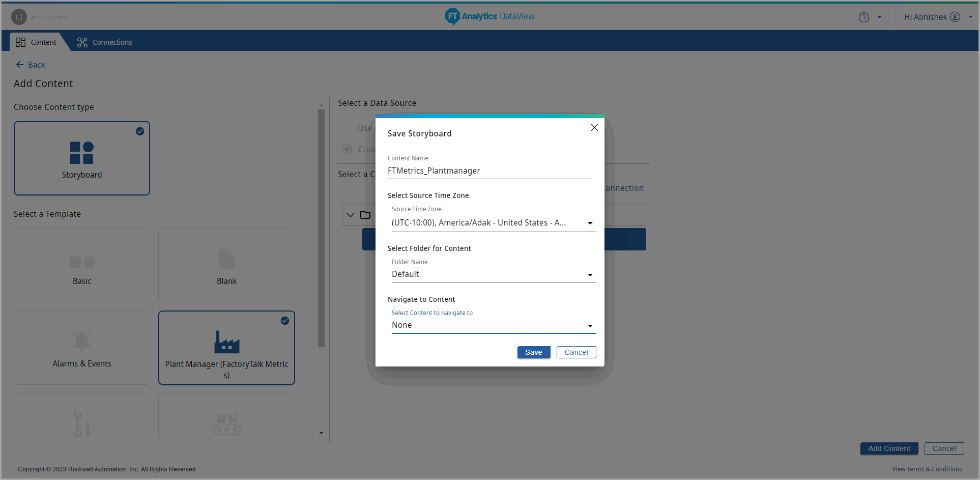This screenshot has height=480, width=980.
Task: Click the template list scroll down arrow
Action: click(x=321, y=433)
